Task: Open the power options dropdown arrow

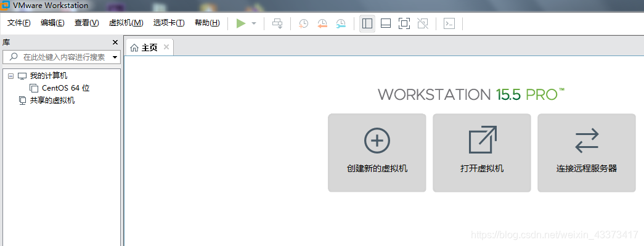Action: pyautogui.click(x=254, y=23)
